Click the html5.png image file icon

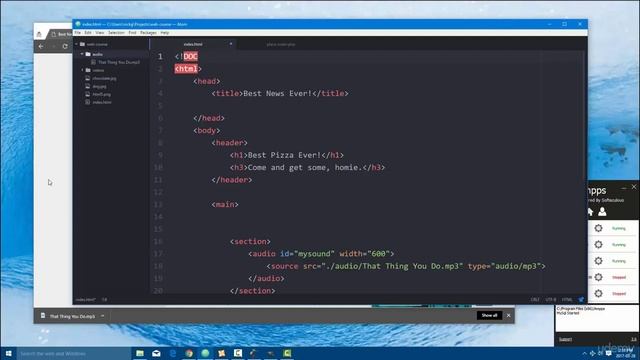(x=87, y=94)
